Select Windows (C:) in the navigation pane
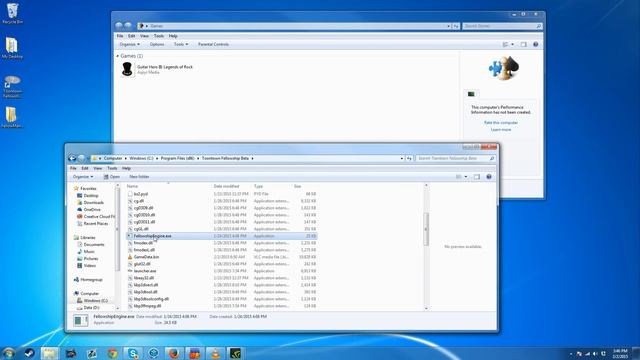This screenshot has width=640, height=360. click(92, 300)
